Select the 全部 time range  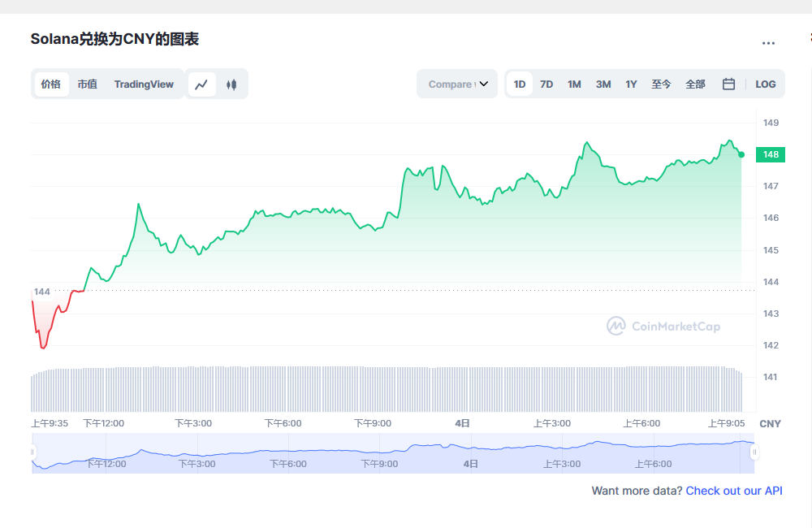pos(696,84)
